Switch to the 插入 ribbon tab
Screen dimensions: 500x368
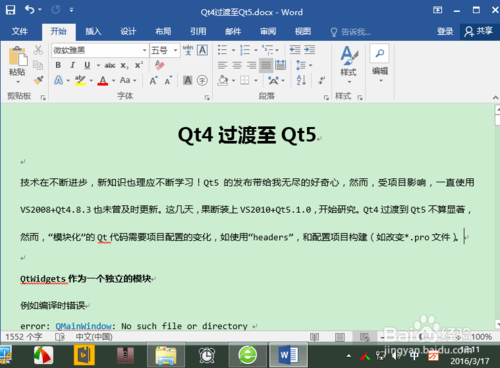[x=93, y=32]
